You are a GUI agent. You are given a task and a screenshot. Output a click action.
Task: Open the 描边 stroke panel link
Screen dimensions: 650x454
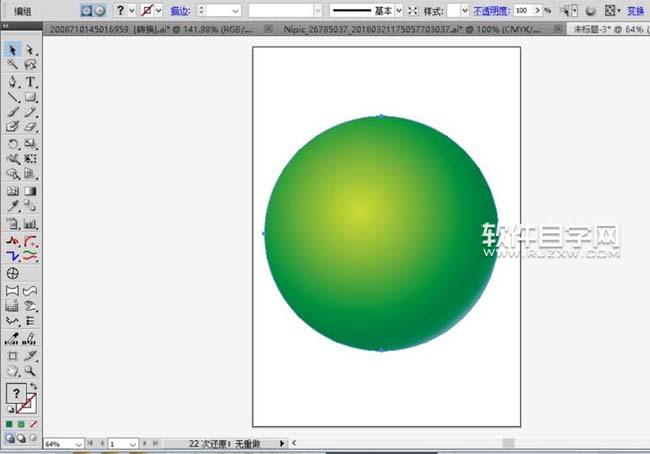(180, 11)
